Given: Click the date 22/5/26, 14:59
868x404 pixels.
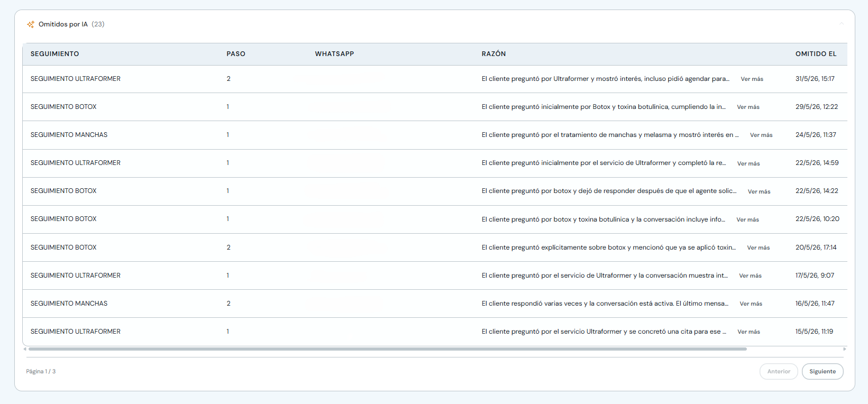Looking at the screenshot, I should click(817, 163).
